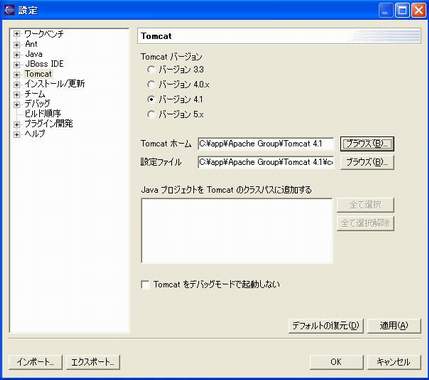
Task: Choose Tomcat バージョン 4.0.x radio button
Action: [x=151, y=85]
